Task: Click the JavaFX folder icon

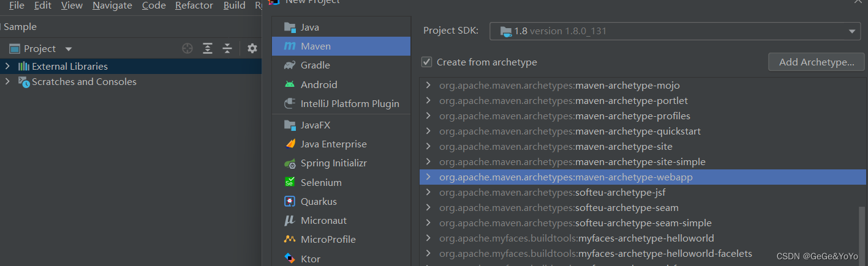Action: [290, 125]
